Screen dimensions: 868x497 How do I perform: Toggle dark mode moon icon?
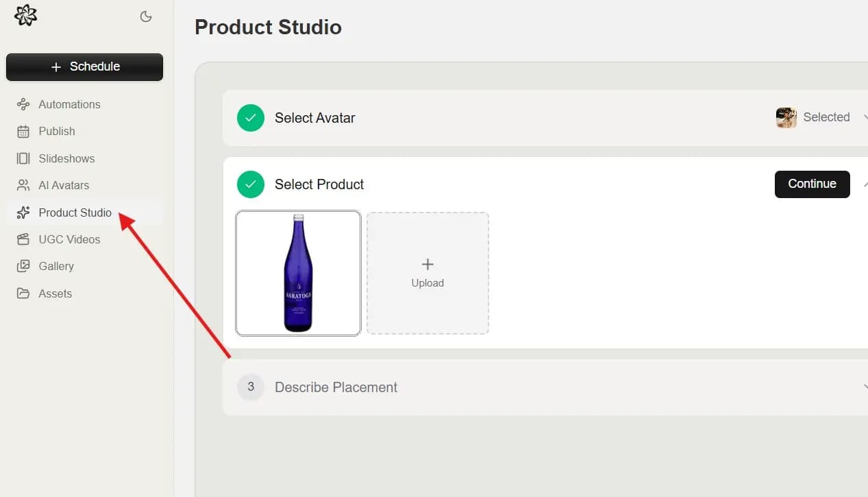[x=146, y=16]
